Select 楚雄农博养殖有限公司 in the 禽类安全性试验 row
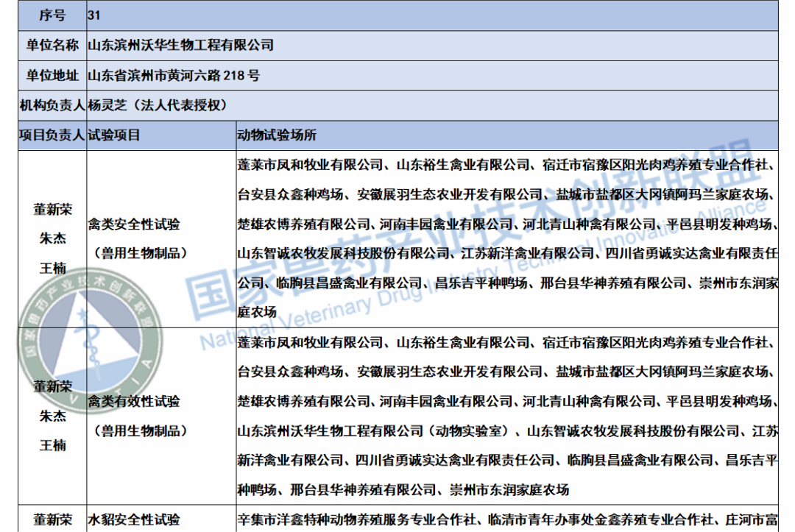 click(303, 224)
